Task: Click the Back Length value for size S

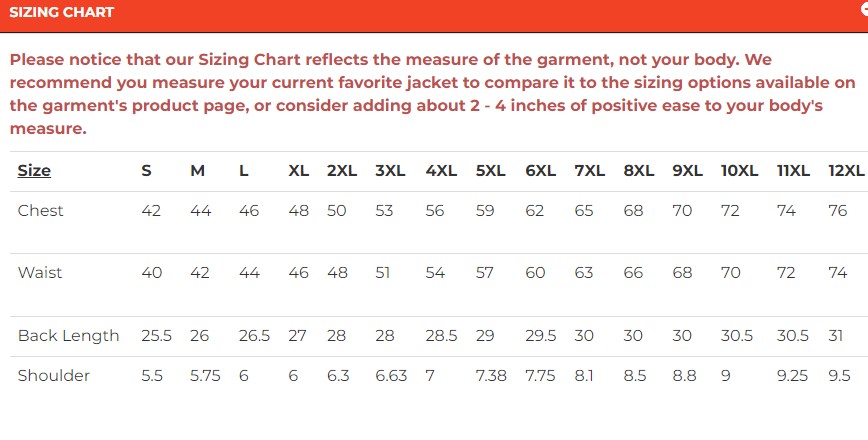Action: pyautogui.click(x=155, y=335)
